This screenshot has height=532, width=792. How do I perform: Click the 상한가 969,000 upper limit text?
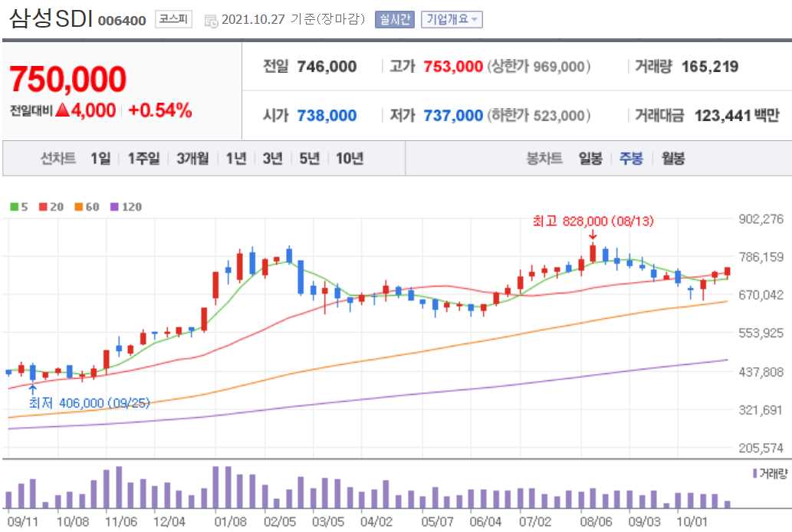point(538,66)
